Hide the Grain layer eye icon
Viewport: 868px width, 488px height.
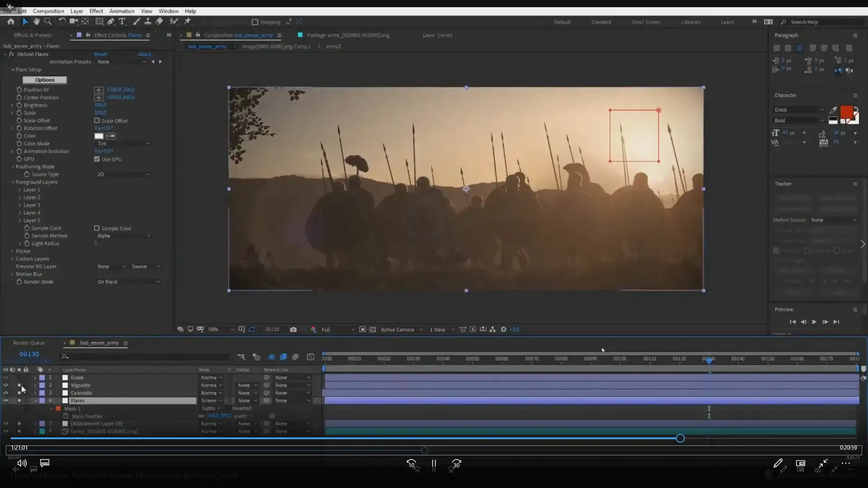pyautogui.click(x=6, y=378)
